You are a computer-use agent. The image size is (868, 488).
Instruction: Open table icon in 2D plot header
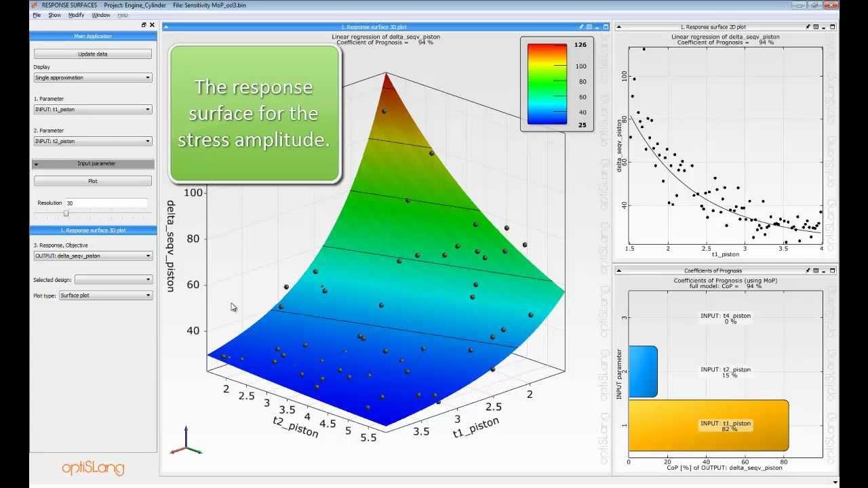[816, 27]
